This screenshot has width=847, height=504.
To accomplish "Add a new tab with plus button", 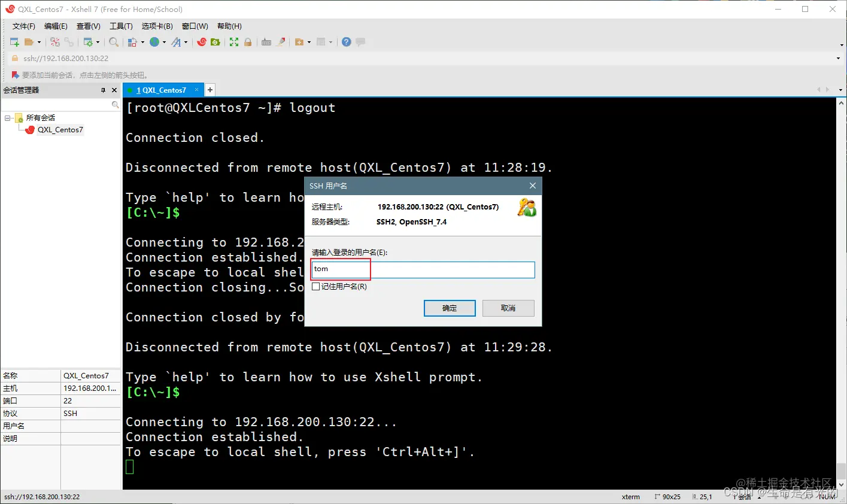I will 210,90.
